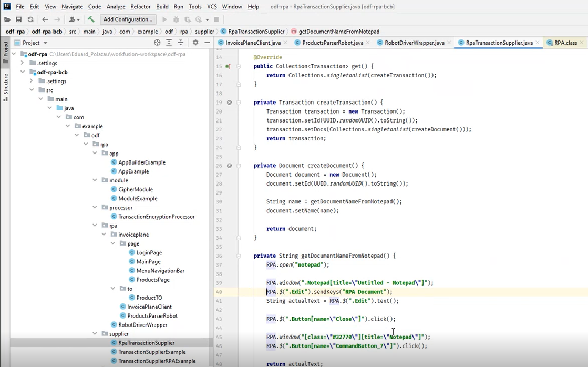Fold createTransaction method on line 19

coord(239,103)
